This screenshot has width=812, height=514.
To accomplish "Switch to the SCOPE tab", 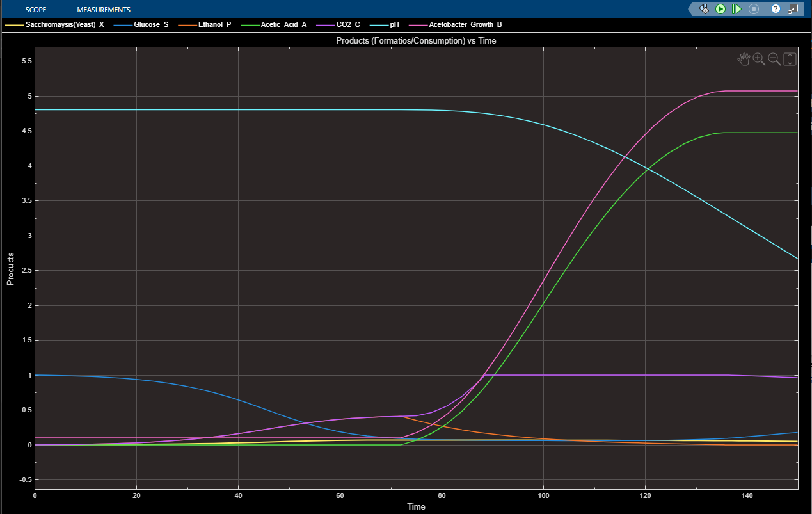I will (x=36, y=10).
